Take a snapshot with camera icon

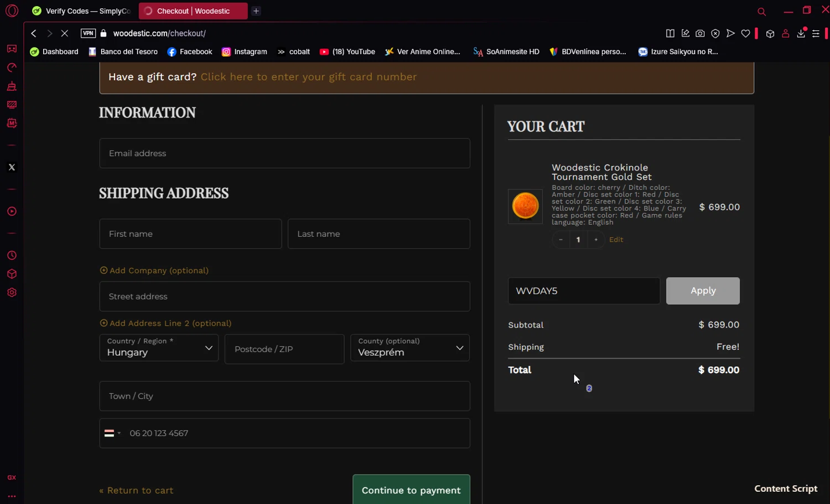tap(700, 33)
